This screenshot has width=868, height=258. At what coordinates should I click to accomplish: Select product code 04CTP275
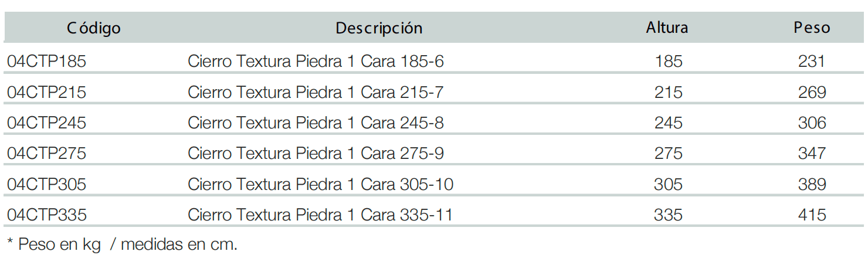point(46,153)
